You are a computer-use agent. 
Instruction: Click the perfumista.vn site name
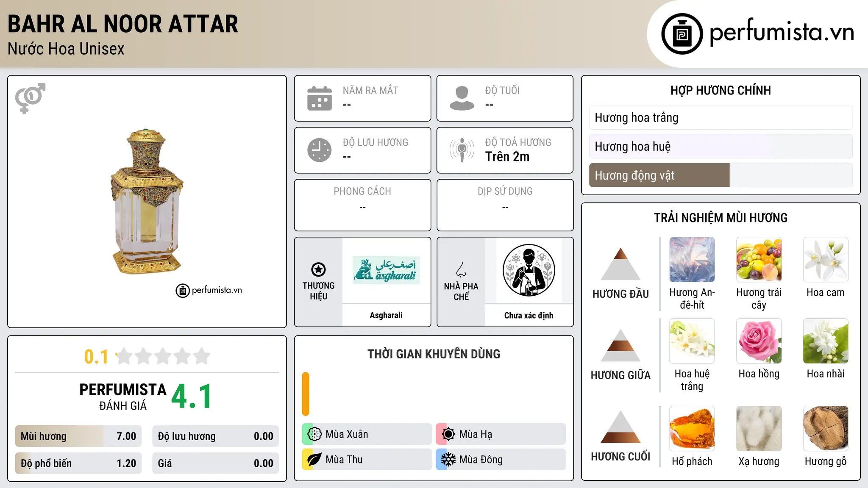[x=782, y=33]
